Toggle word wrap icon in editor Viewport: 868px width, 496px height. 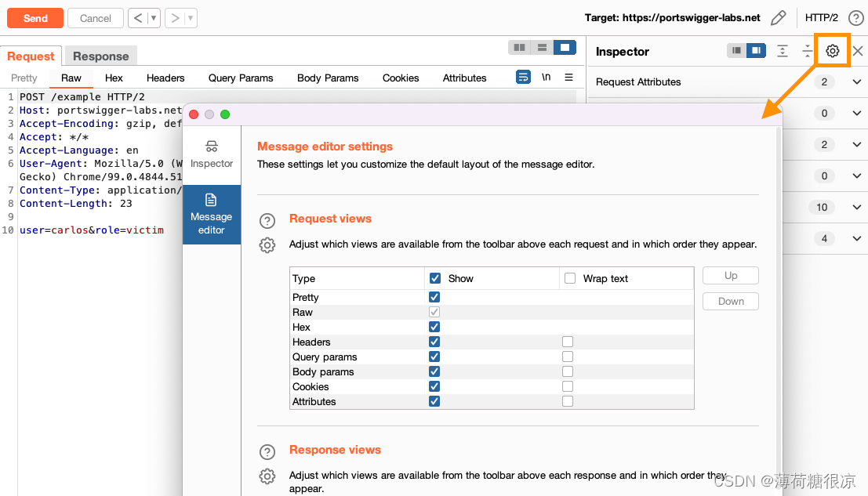tap(523, 77)
